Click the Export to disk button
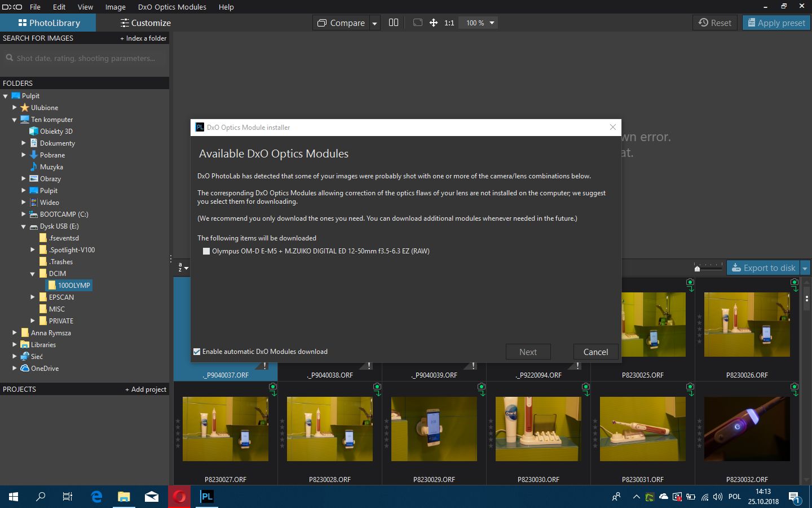This screenshot has width=812, height=508. (764, 268)
